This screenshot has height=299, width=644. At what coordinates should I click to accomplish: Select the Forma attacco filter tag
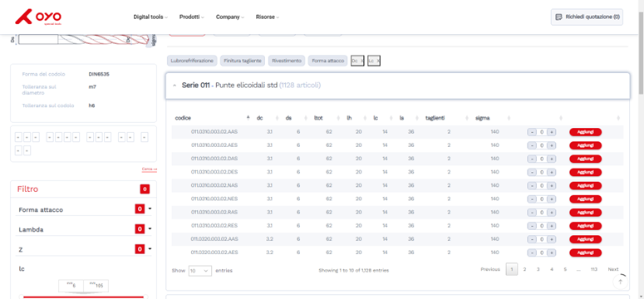(327, 61)
